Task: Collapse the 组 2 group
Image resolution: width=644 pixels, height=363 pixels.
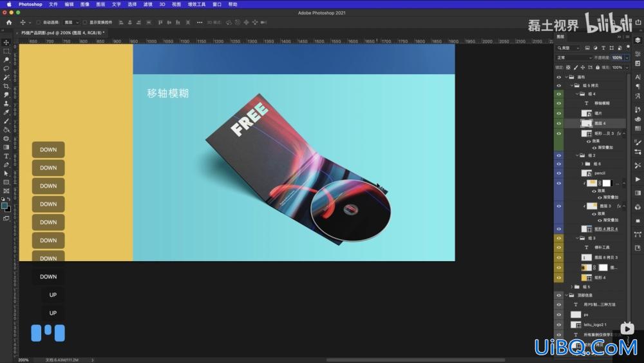Action: pos(577,155)
